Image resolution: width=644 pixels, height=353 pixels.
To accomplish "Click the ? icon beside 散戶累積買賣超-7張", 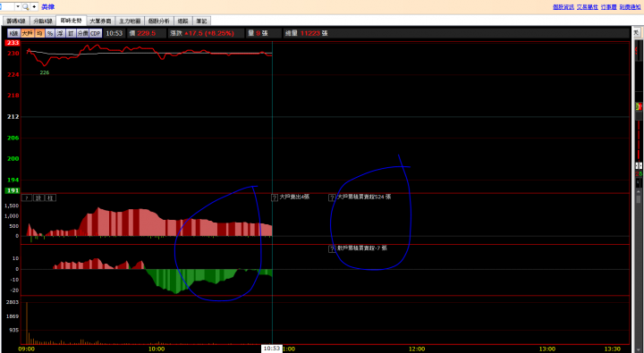I will point(332,248).
